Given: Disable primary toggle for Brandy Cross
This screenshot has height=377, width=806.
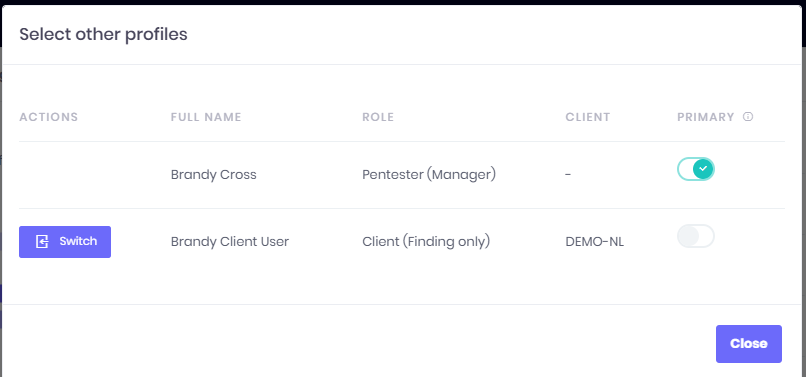Looking at the screenshot, I should coord(696,169).
